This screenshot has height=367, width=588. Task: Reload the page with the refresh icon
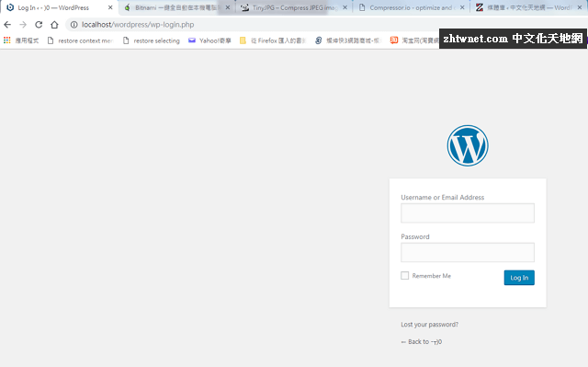(39, 25)
